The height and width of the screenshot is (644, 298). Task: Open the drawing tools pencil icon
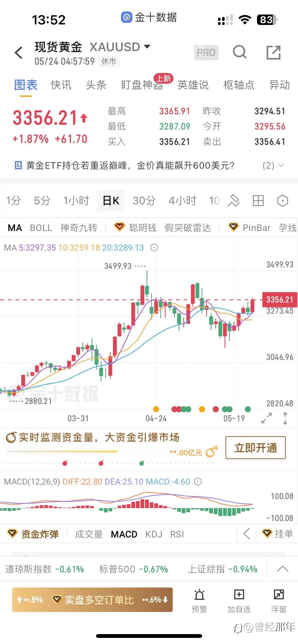tap(234, 201)
